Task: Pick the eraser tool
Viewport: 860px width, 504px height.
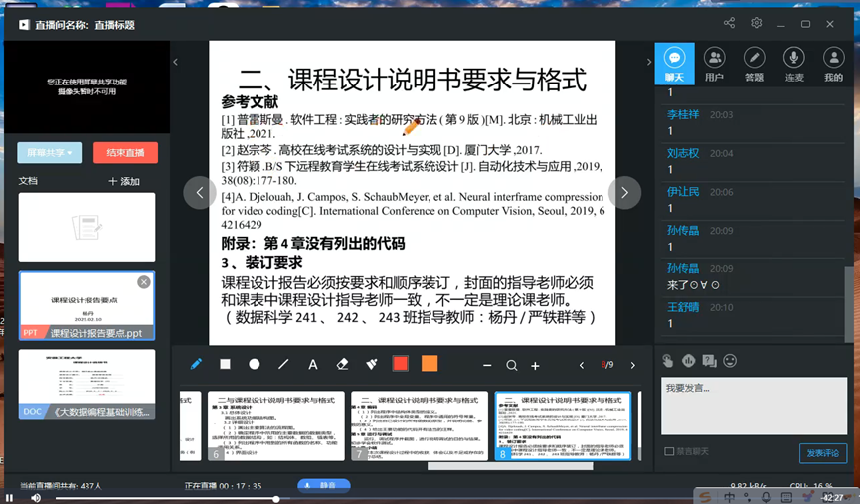Action: [x=342, y=365]
